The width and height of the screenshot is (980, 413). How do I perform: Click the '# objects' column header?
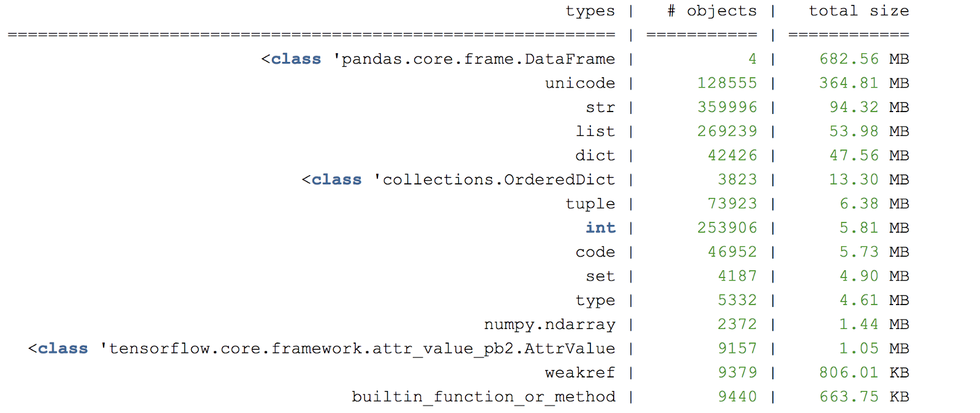pos(712,11)
